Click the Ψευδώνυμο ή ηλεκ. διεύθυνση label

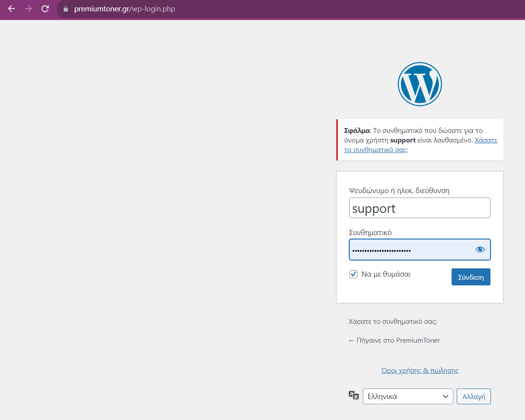point(399,191)
